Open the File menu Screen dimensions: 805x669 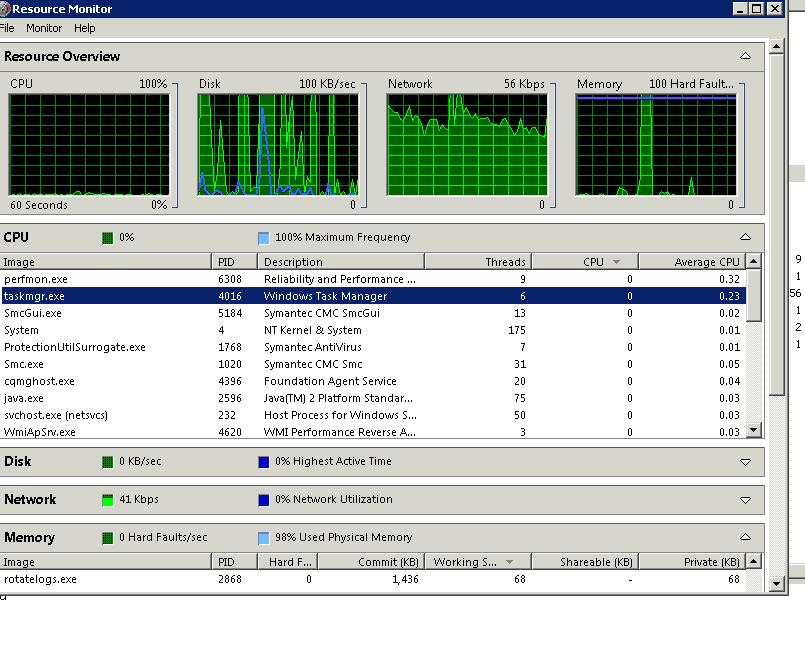tap(7, 28)
